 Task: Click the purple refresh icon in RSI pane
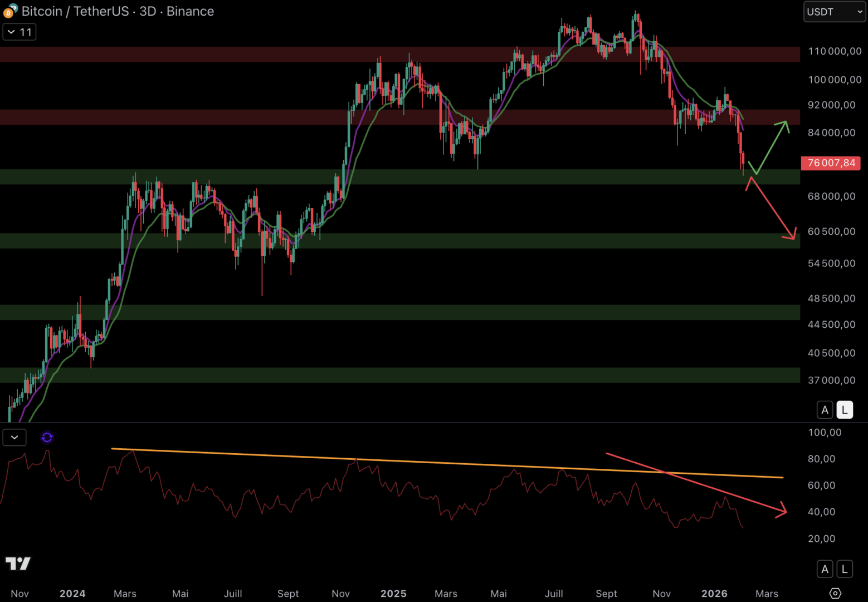coord(47,438)
